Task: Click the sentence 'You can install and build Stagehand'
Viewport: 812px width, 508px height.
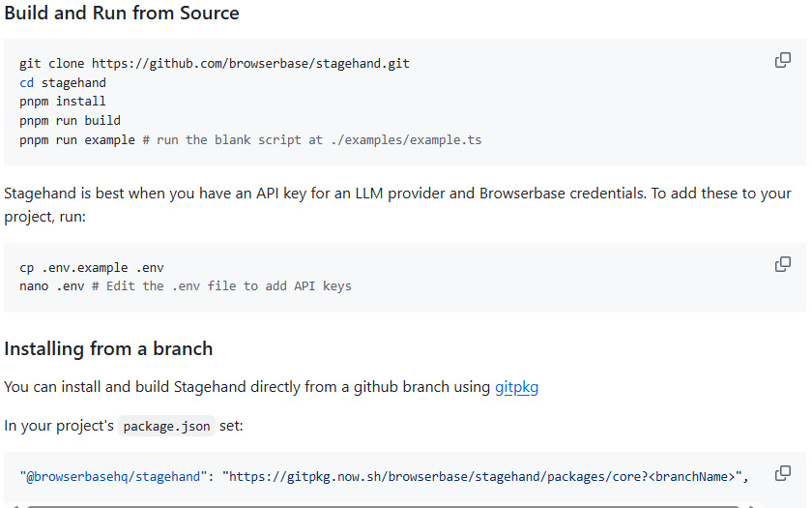Action: coord(272,387)
